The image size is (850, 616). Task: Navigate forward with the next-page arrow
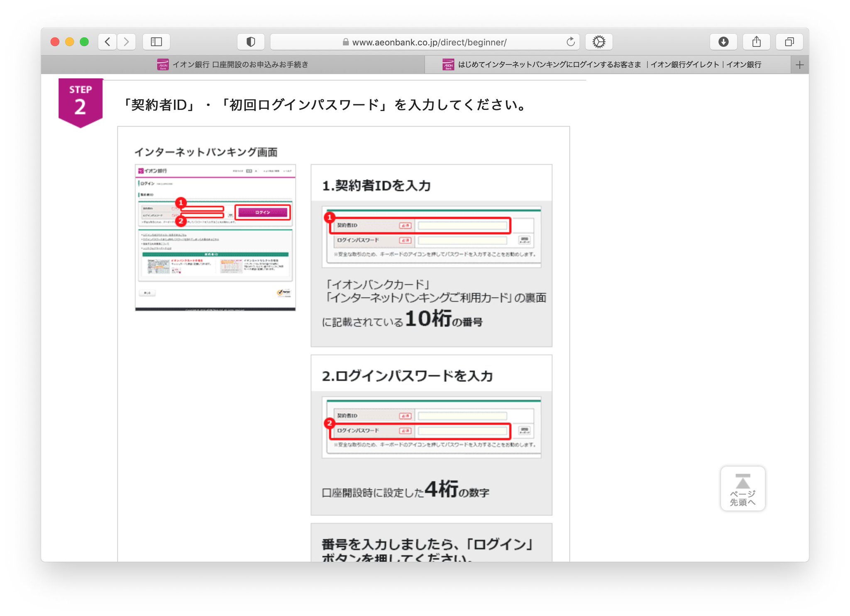tap(126, 41)
